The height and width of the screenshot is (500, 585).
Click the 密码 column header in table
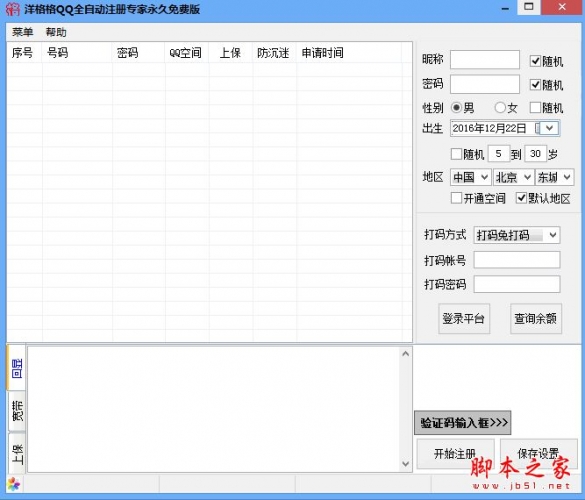click(138, 53)
